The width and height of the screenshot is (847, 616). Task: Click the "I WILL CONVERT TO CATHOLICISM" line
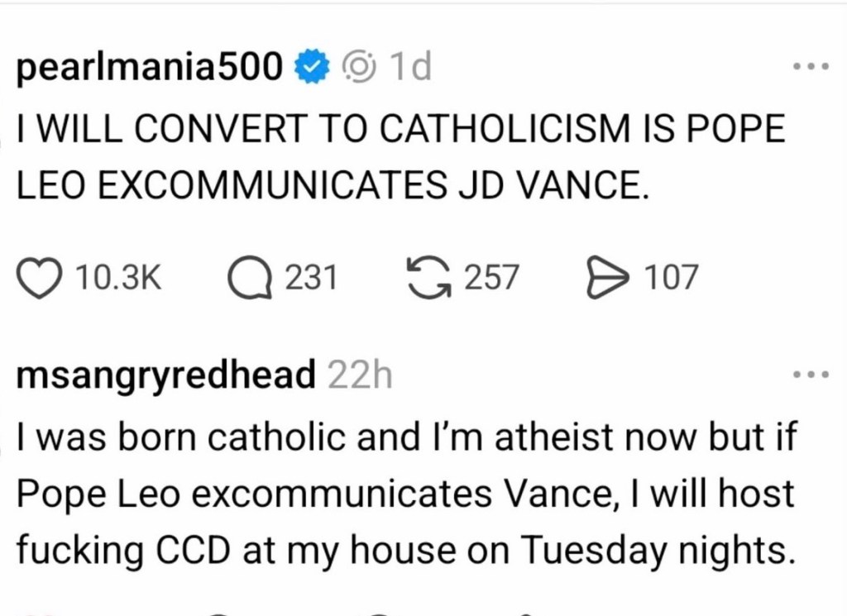(x=401, y=131)
